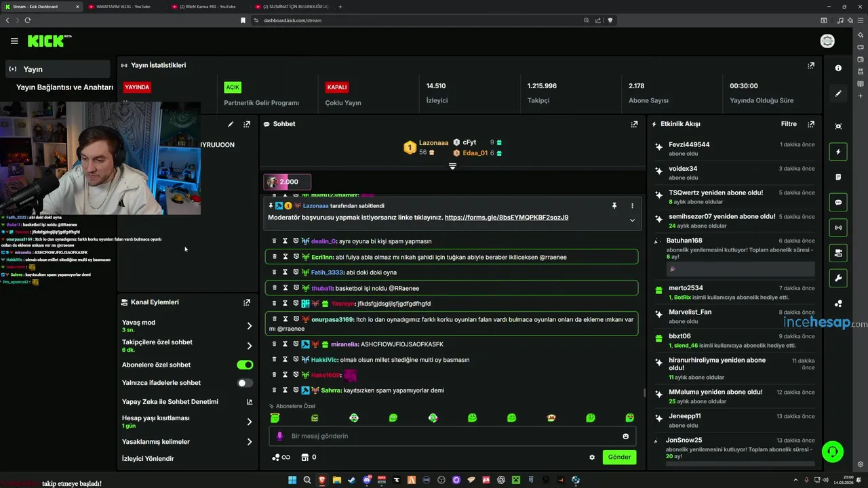The height and width of the screenshot is (488, 868).
Task: Switch to RReN Karma #83 YouTube tab
Action: point(207,7)
